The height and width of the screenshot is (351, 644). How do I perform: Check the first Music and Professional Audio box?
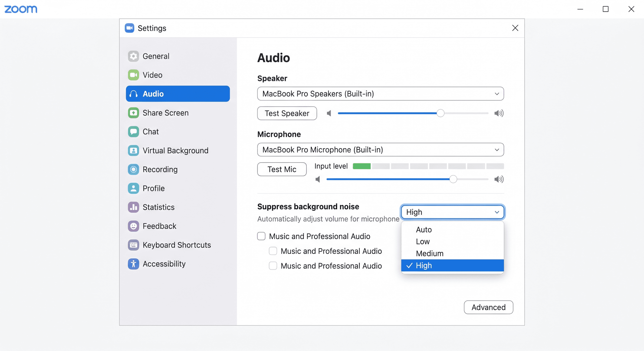pos(261,236)
